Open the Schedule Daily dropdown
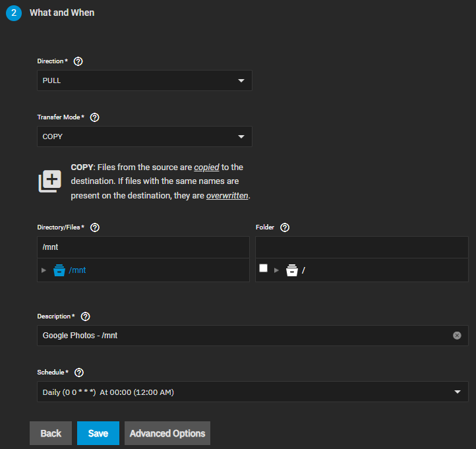The height and width of the screenshot is (449, 476). (252, 392)
